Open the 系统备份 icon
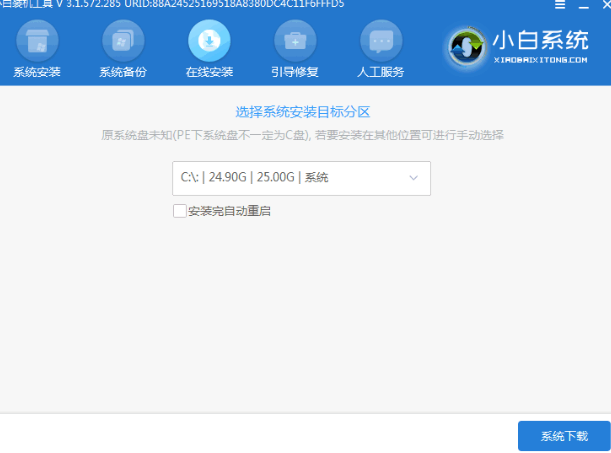This screenshot has height=453, width=611. pyautogui.click(x=123, y=41)
